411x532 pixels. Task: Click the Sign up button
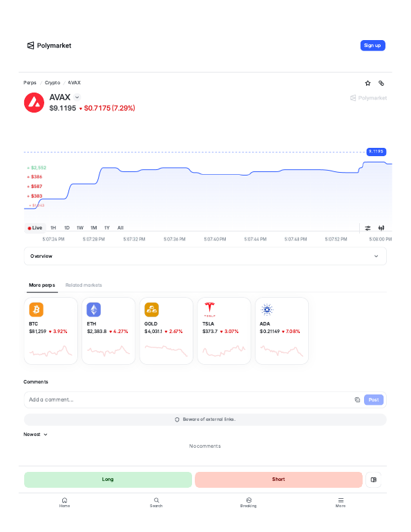click(372, 46)
